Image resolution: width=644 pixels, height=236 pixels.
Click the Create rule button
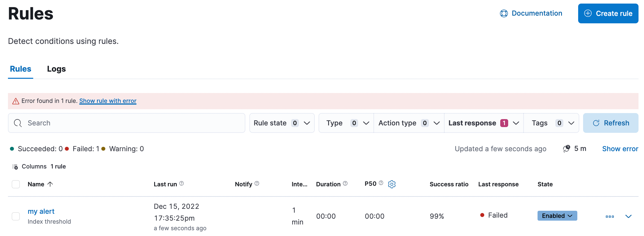click(x=608, y=13)
